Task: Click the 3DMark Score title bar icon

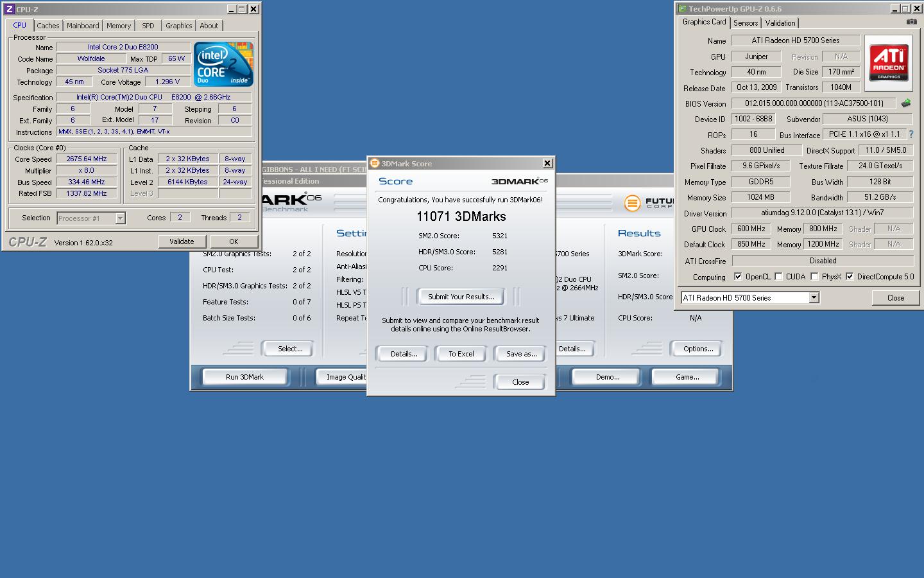Action: [x=375, y=163]
